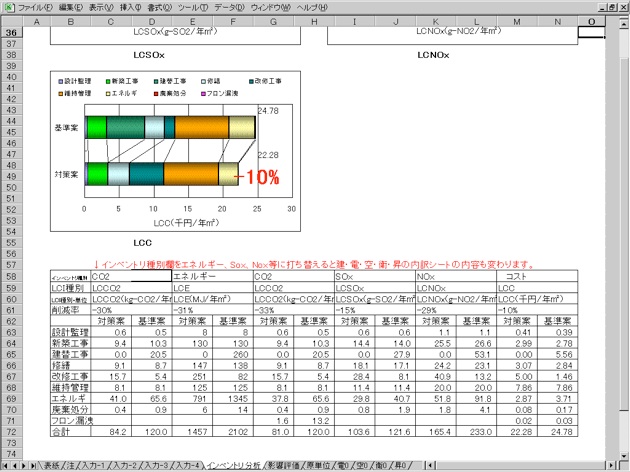Click the エネルギ yellow legend swatch
The image size is (630, 472).
108,94
